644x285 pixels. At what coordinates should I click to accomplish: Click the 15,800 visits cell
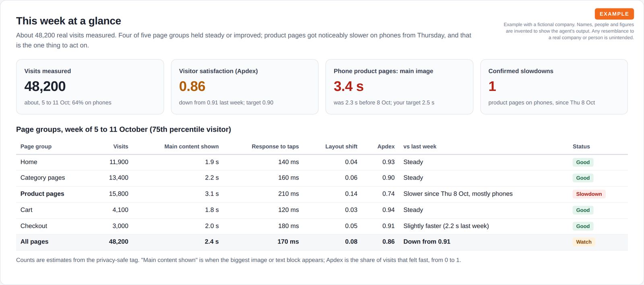(119, 194)
